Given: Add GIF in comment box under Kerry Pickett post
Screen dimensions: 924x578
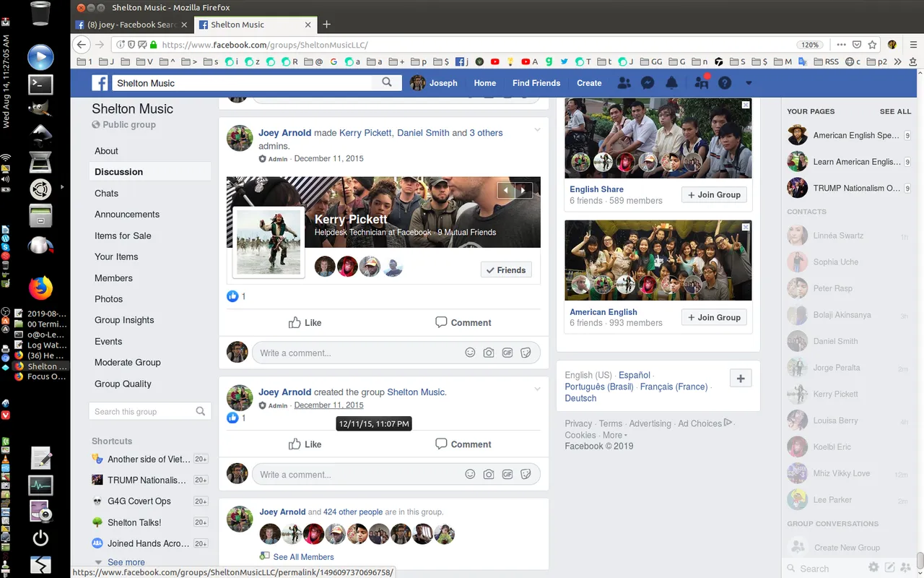Looking at the screenshot, I should (507, 353).
